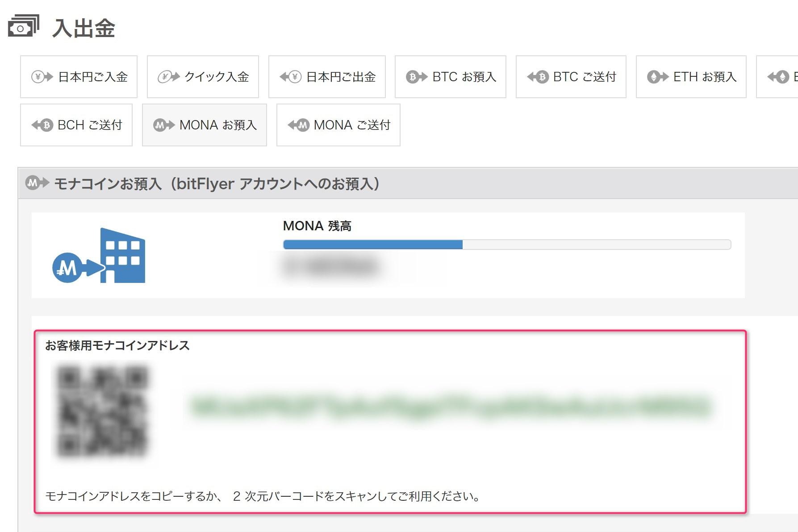Click the blurred MONA balance amount
The image size is (798, 532).
(330, 267)
